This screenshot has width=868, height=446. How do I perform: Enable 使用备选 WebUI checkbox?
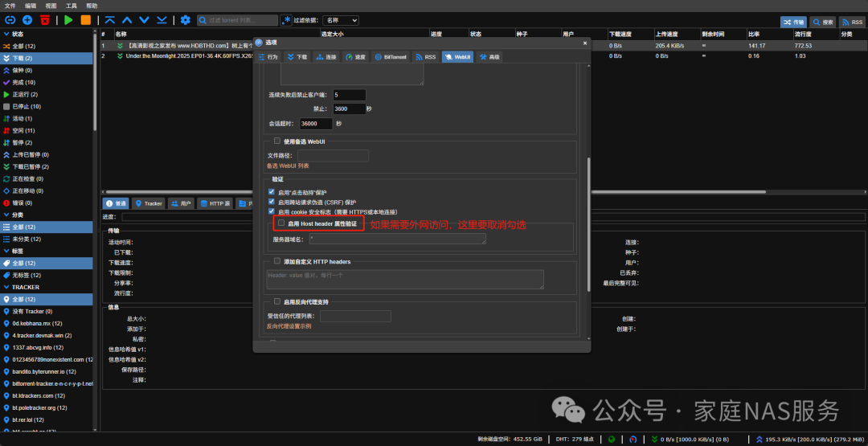(x=277, y=141)
